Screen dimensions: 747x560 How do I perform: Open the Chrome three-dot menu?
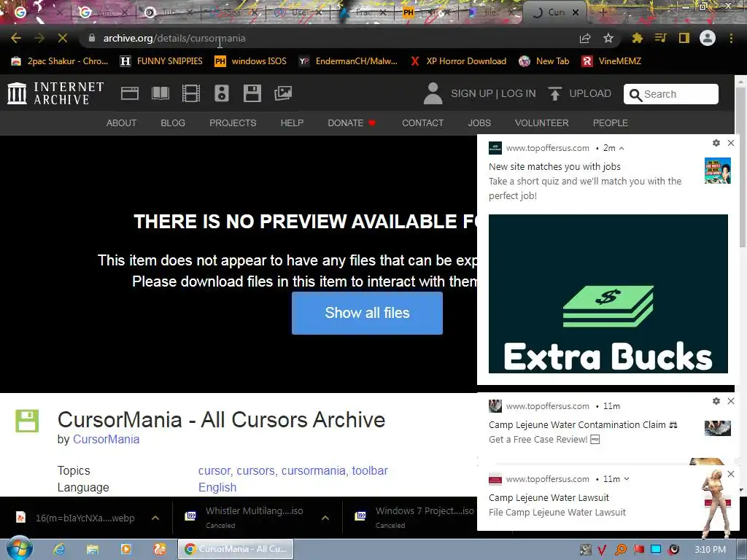[x=731, y=38]
